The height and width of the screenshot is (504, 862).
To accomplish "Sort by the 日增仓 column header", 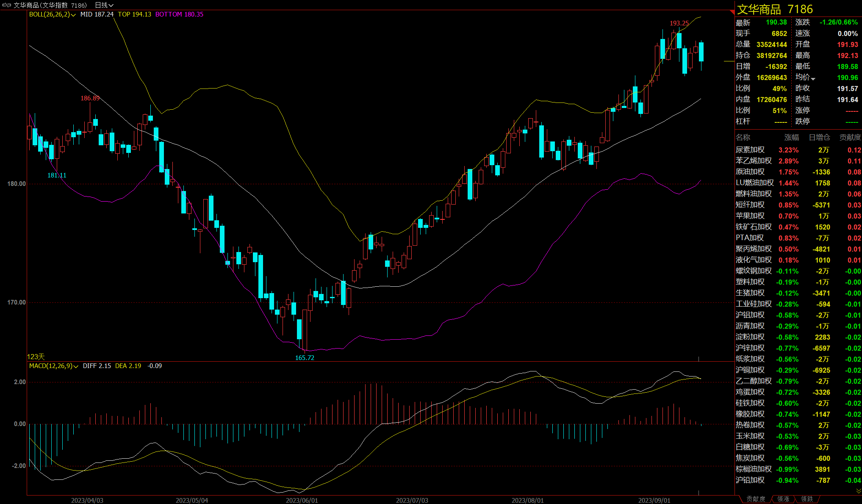I will click(819, 137).
